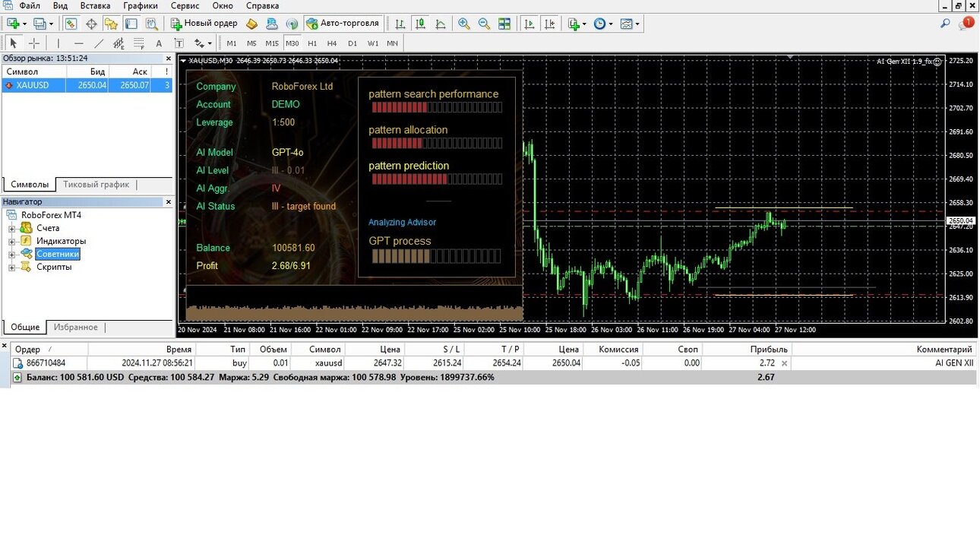980x551 pixels.
Task: Select the M1 timeframe
Action: 232,43
